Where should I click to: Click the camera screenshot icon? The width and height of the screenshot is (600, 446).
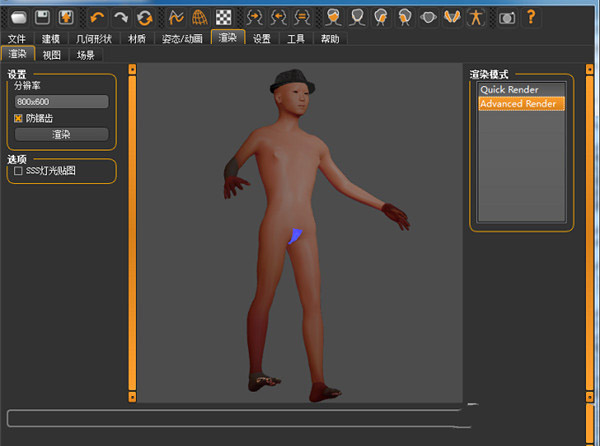(507, 17)
